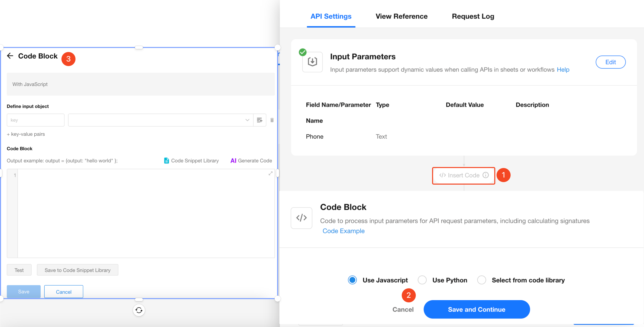Expand the code editor with the fullscreen icon
The image size is (644, 327).
coord(270,174)
